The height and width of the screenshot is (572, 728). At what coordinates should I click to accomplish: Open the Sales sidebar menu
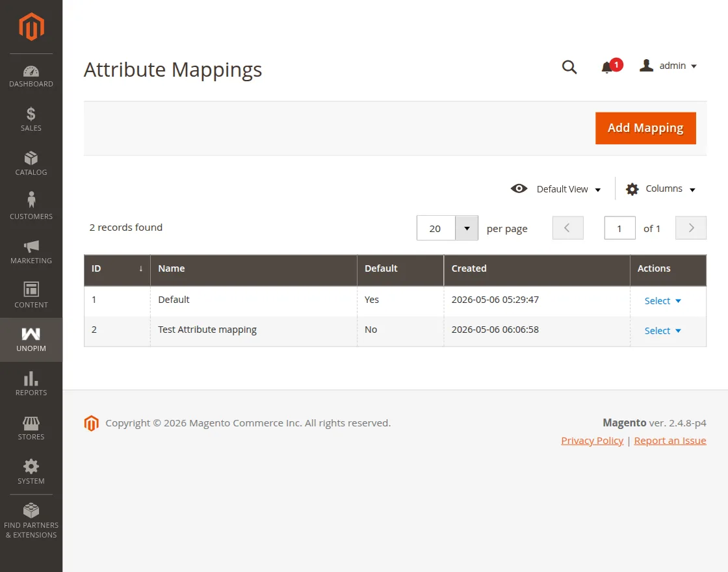point(31,119)
